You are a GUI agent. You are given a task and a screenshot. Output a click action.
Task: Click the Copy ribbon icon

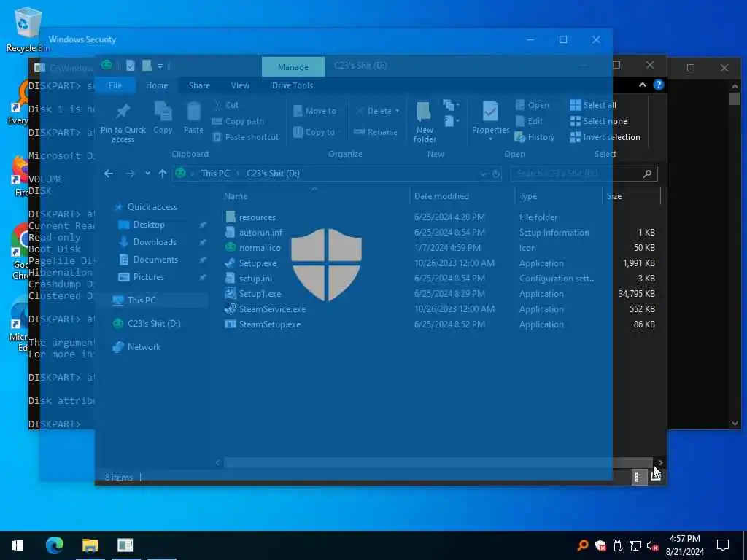point(163,112)
